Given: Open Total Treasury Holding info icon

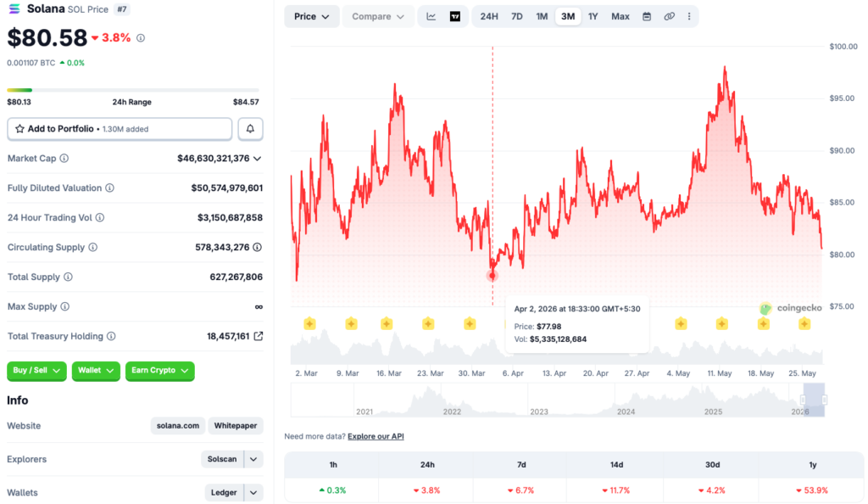Looking at the screenshot, I should (111, 336).
